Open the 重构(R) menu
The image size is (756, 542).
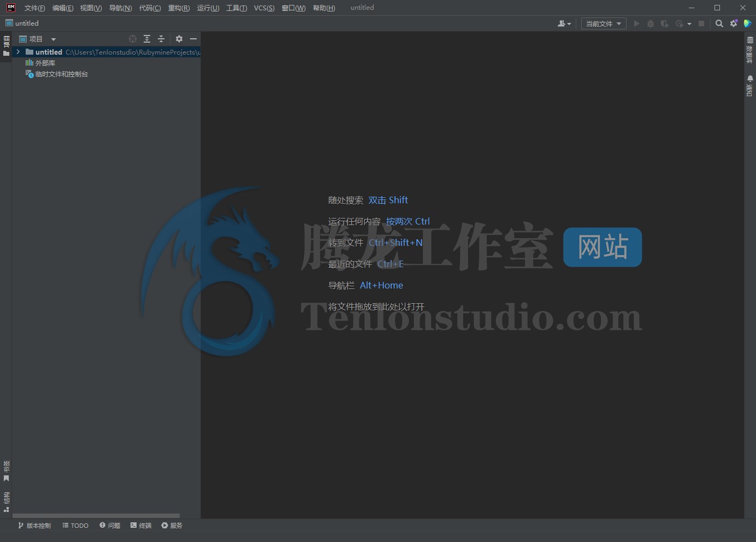179,8
